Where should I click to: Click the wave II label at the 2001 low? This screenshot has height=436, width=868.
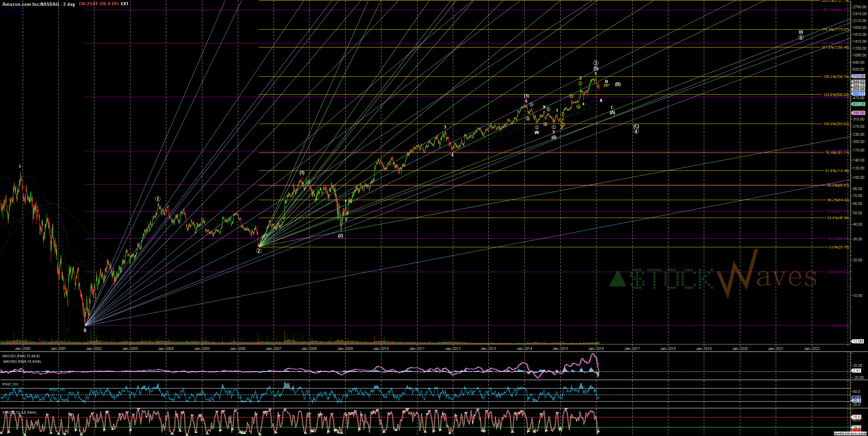pos(85,330)
